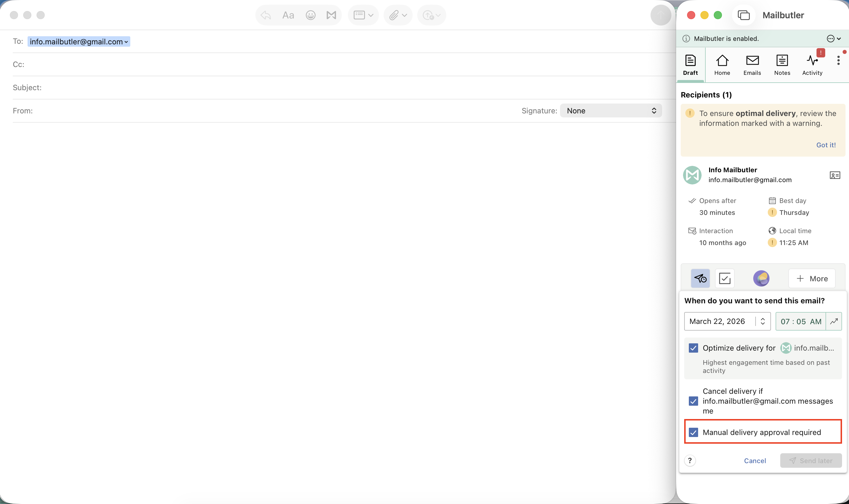This screenshot has height=504, width=849.
Task: Select the Send Later paper plane icon
Action: click(x=700, y=278)
